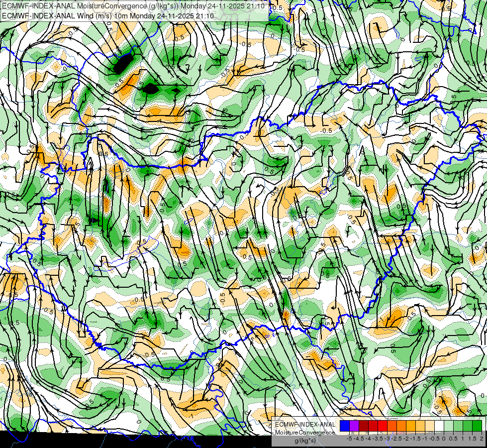Click the white legend swatch
The image size is (487, 448).
coord(439,426)
